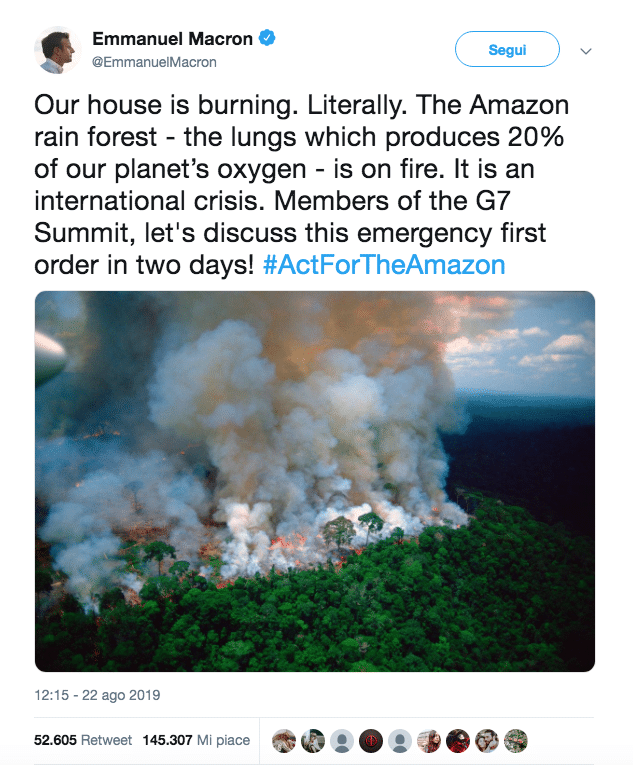The height and width of the screenshot is (765, 633).
Task: Click the red Deadpool-style liker avatar
Action: 371,741
